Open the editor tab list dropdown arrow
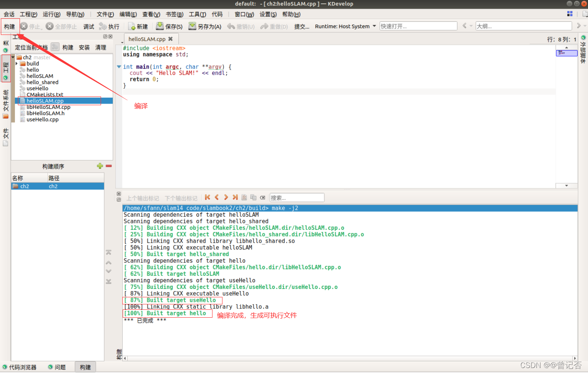This screenshot has height=373, width=588. coord(122,42)
